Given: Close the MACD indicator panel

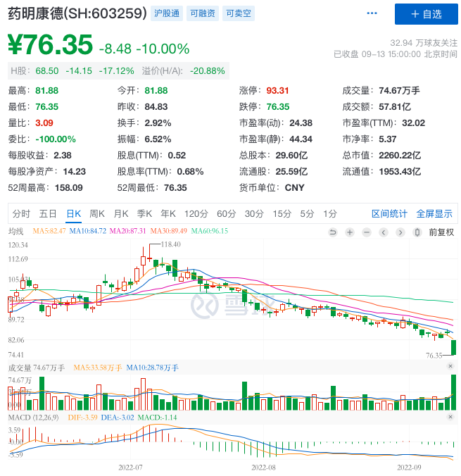Looking at the screenshot, I should pyautogui.click(x=450, y=417).
